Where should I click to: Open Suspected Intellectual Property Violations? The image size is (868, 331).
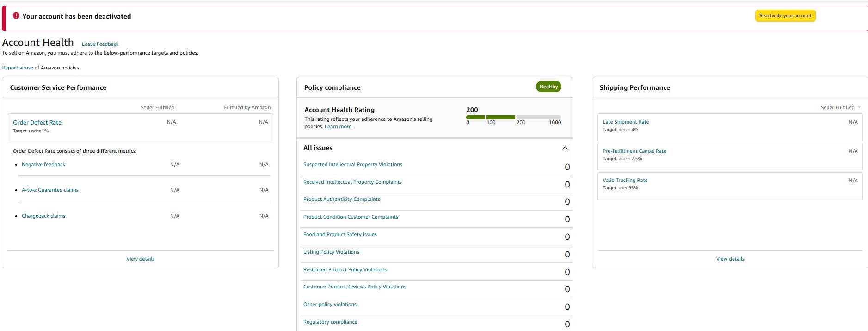[x=353, y=164]
